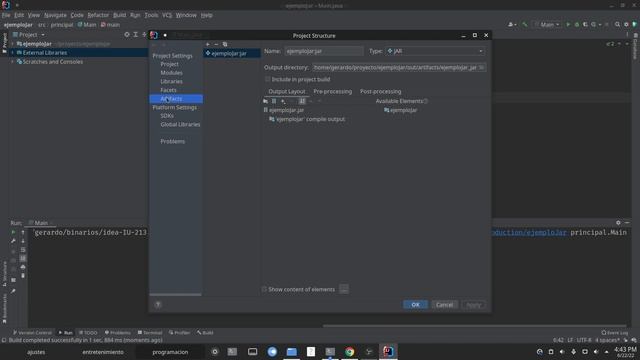Remove selected artifact with the minus icon
Viewport: 640px width, 360px height.
[x=216, y=44]
